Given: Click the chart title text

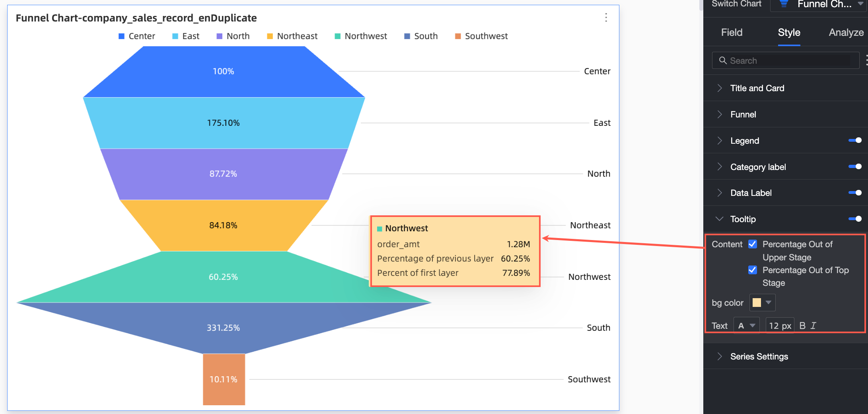Looking at the screenshot, I should coord(136,18).
